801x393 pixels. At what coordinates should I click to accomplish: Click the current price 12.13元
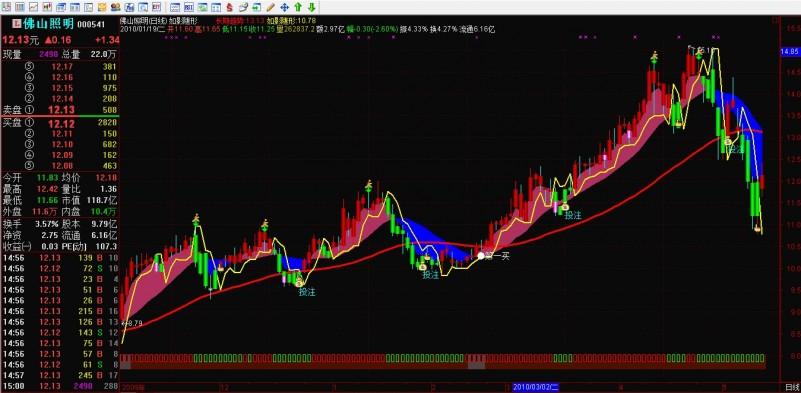[x=20, y=40]
